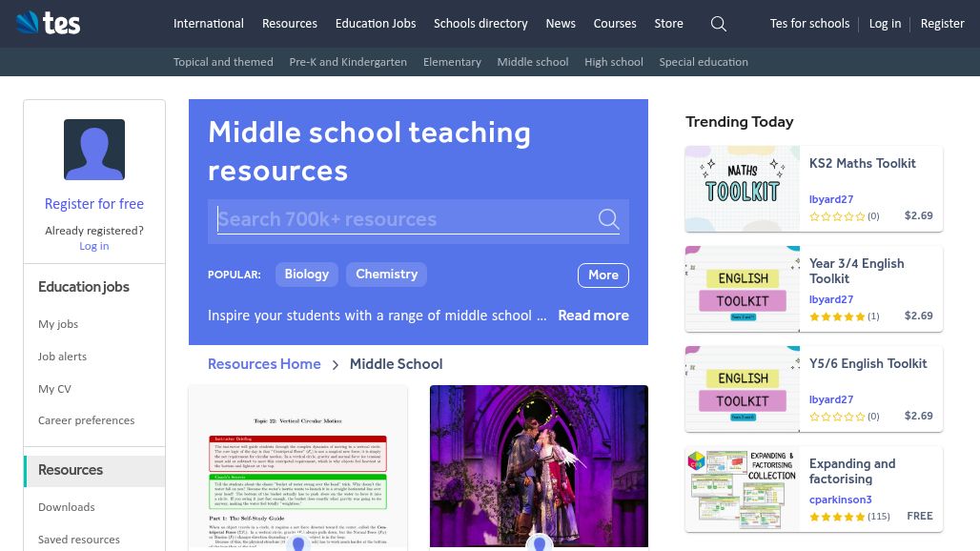Open the header search magnifier icon

pos(719,24)
